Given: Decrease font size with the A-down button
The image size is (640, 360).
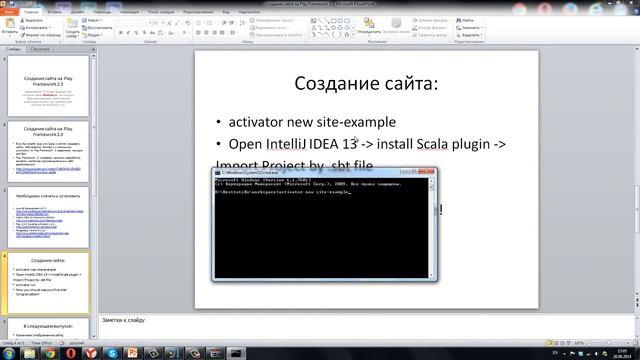Looking at the screenshot, I should point(177,23).
